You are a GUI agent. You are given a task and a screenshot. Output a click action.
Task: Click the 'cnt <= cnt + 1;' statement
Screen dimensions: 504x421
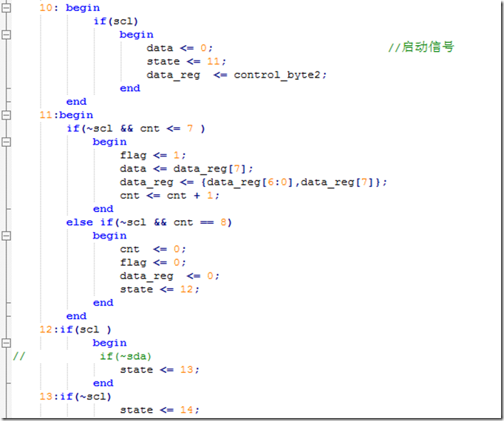pos(170,196)
